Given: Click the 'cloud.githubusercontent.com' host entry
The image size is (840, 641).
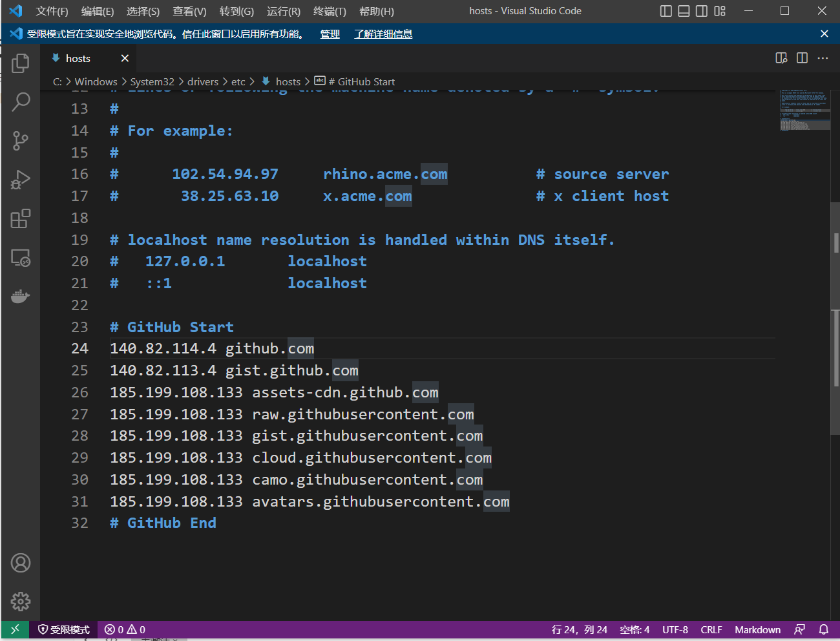Looking at the screenshot, I should click(372, 457).
